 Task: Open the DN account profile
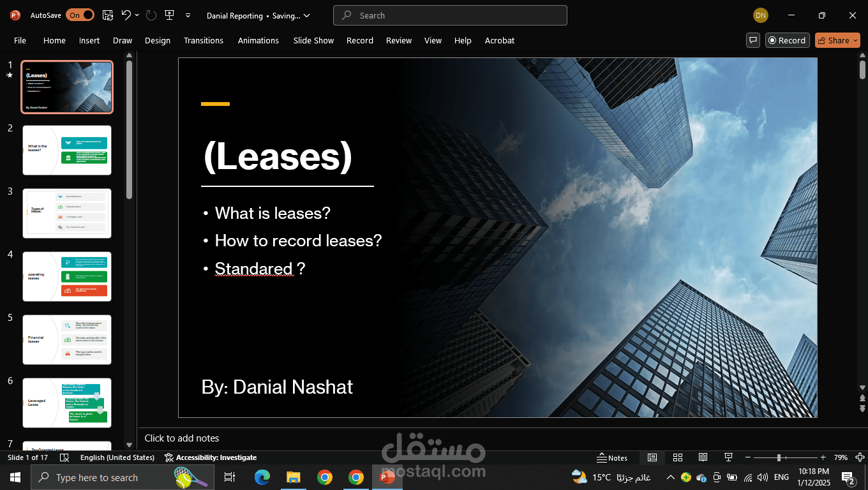coord(760,15)
